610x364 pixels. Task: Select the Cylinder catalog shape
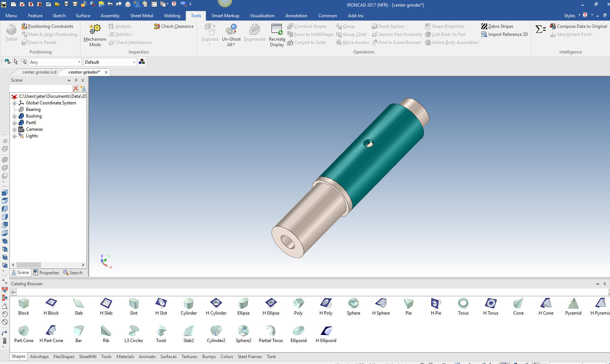click(189, 307)
